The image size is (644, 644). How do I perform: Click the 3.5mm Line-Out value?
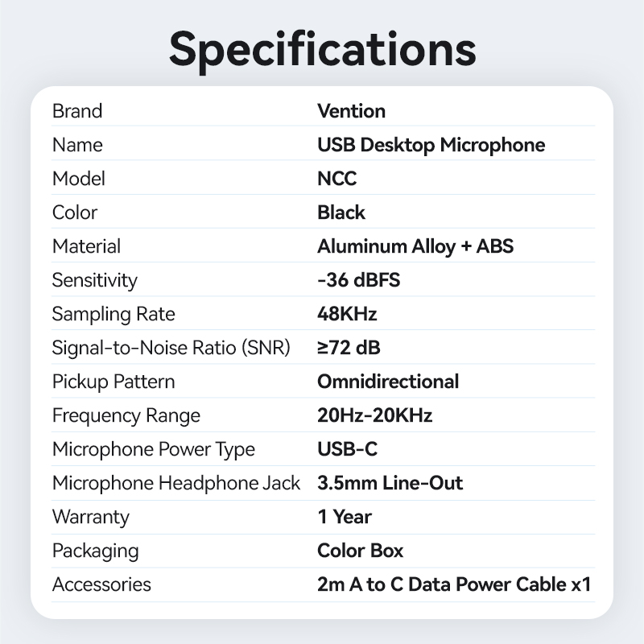click(x=390, y=483)
